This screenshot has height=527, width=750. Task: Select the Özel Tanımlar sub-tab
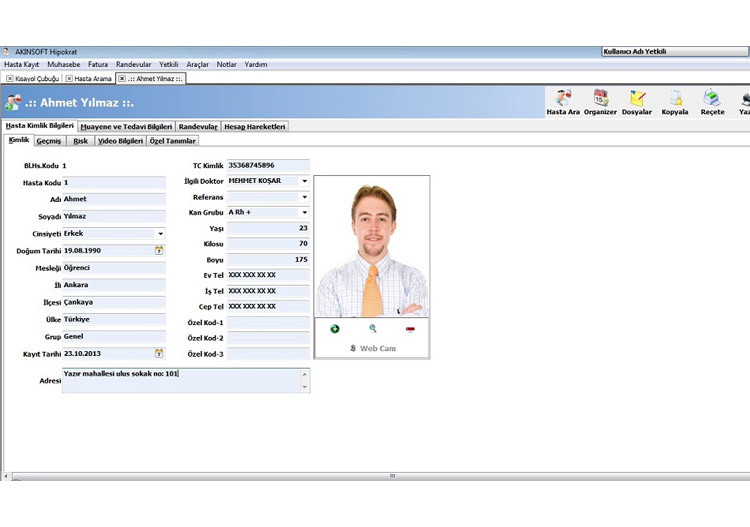point(173,141)
